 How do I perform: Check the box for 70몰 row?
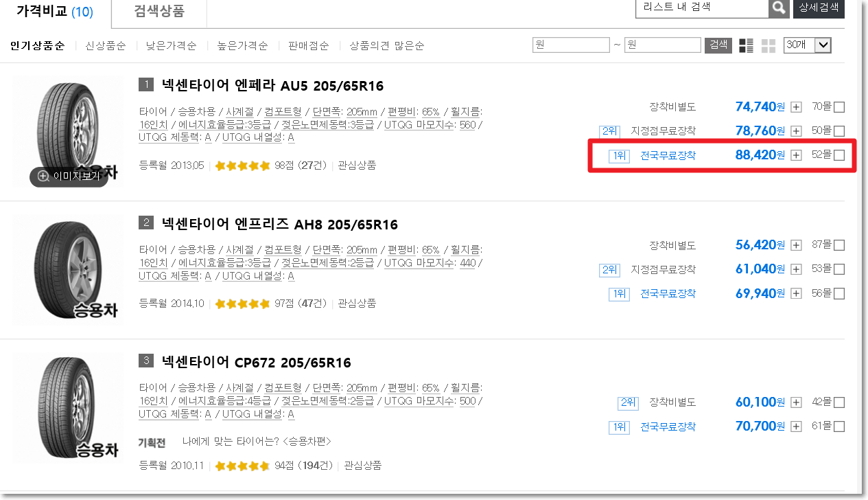click(x=839, y=107)
